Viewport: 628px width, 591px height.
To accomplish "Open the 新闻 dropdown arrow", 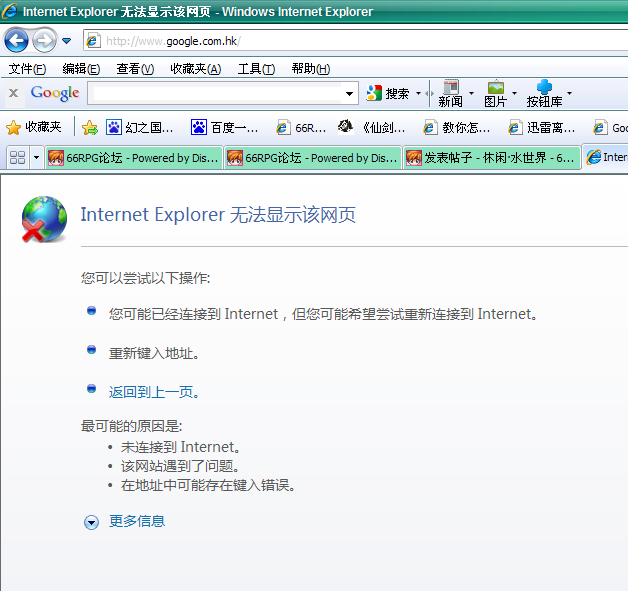I will point(471,93).
